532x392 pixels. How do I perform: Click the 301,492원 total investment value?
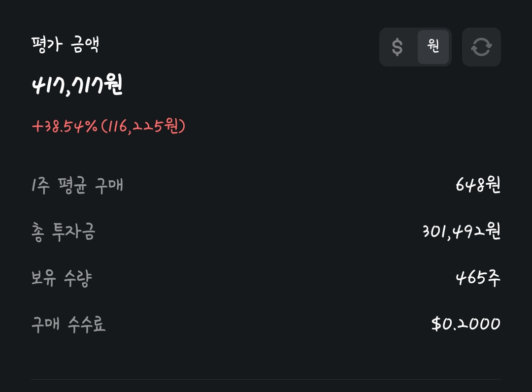pos(461,231)
